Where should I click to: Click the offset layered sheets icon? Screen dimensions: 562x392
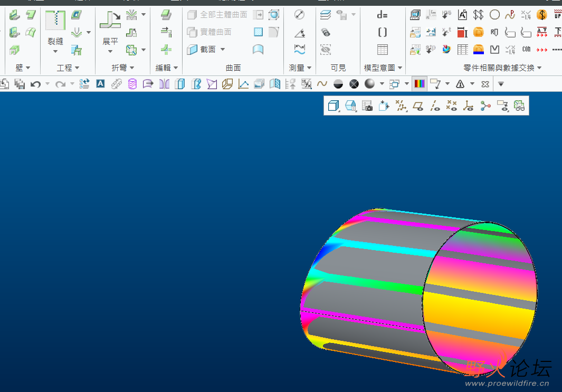click(166, 15)
